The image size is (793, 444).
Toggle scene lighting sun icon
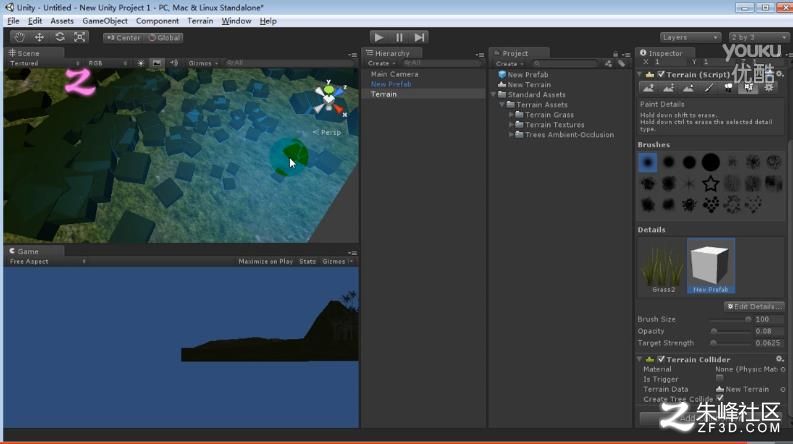[x=141, y=63]
